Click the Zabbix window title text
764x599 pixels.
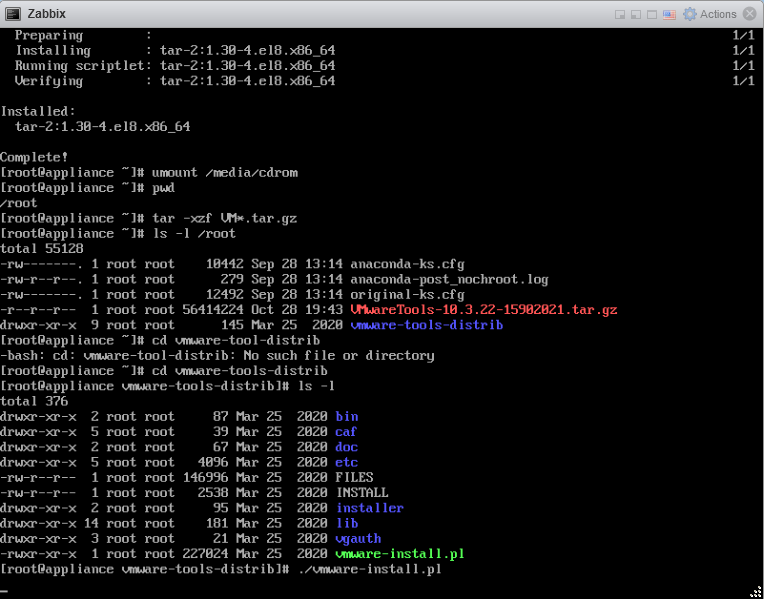(x=46, y=14)
